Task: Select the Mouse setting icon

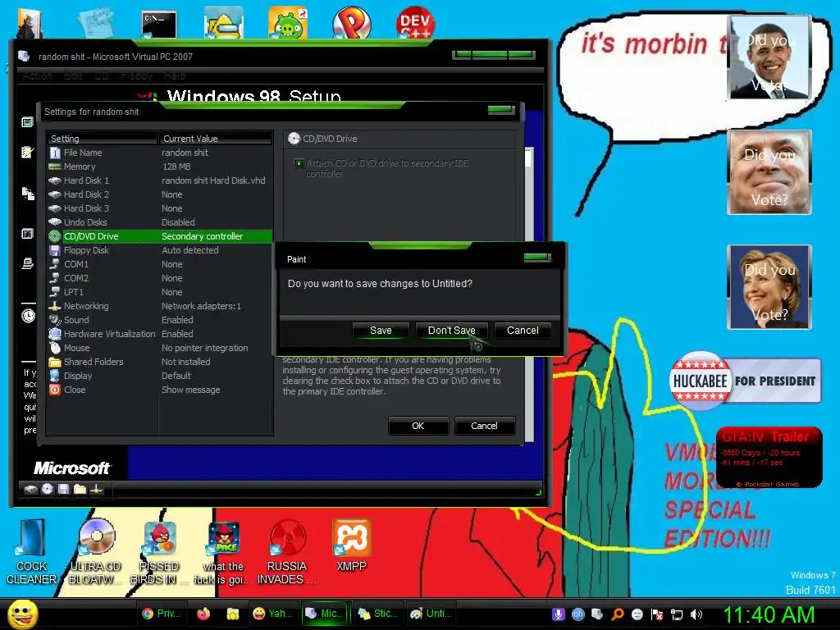Action: [x=55, y=348]
